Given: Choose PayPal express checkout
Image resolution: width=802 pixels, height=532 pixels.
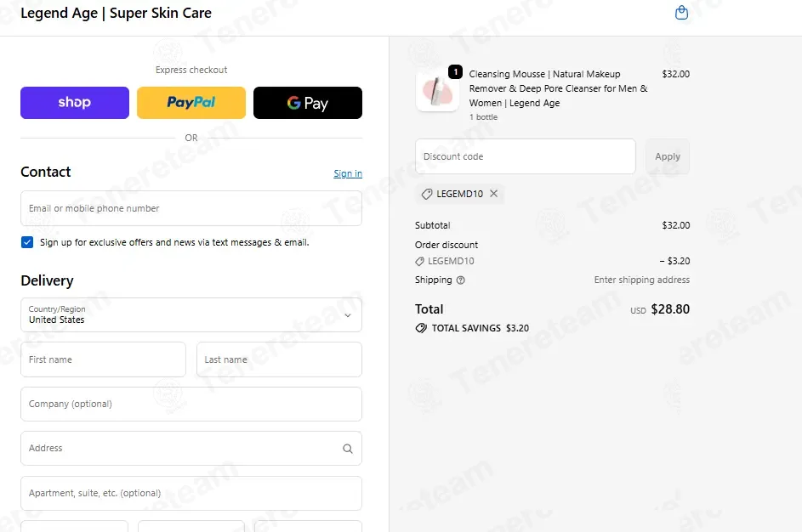Looking at the screenshot, I should [191, 103].
